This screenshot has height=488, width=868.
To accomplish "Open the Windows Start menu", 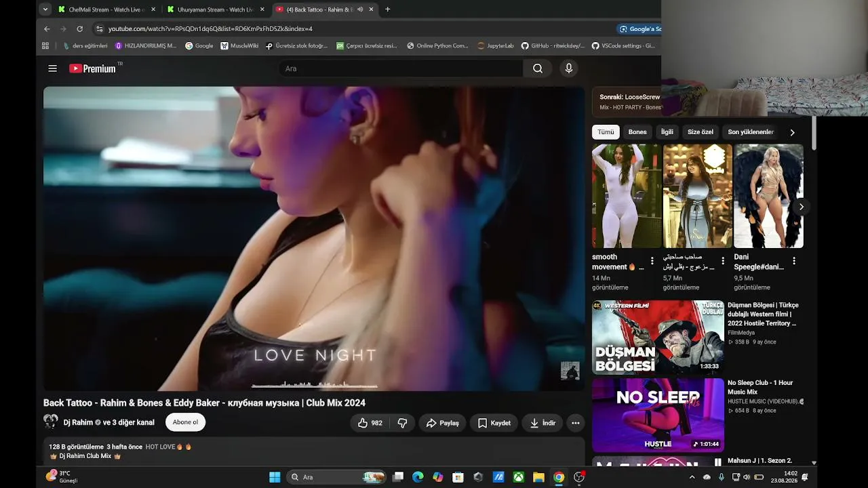I will (x=275, y=477).
